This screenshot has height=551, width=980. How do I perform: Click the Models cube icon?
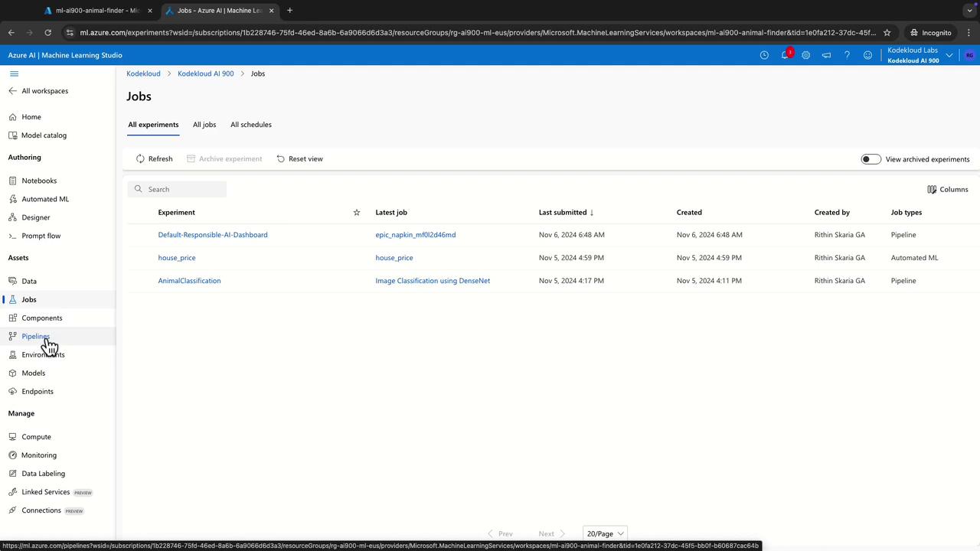(x=13, y=373)
